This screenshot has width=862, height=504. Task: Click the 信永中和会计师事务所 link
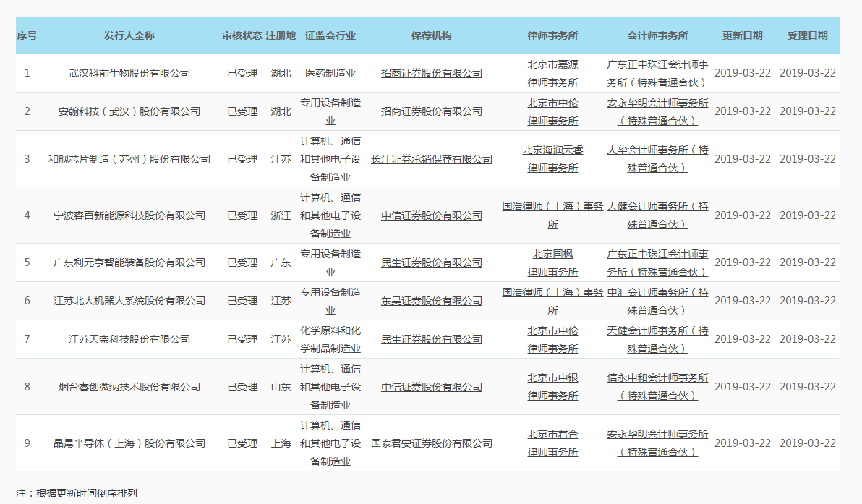[x=657, y=387]
